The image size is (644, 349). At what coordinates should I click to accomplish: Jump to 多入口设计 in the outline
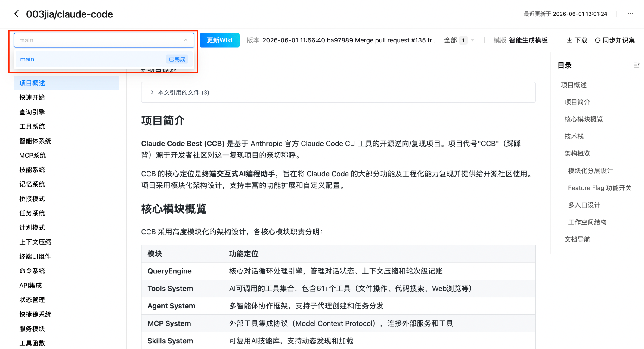click(x=584, y=205)
